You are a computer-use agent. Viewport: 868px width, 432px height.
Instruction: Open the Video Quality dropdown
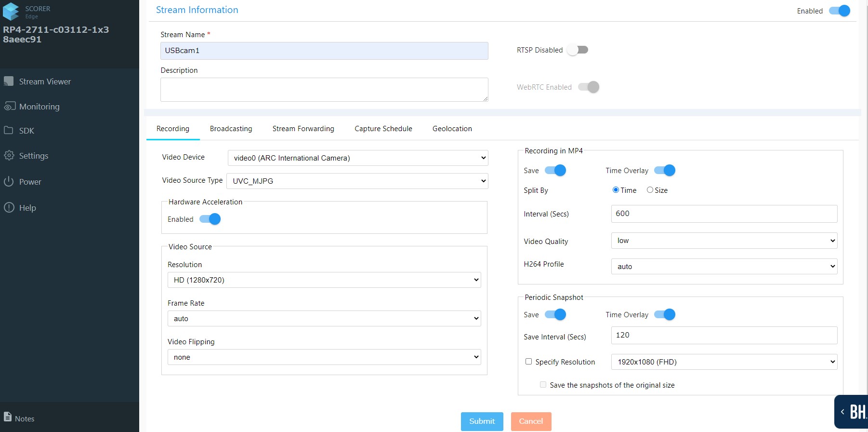pyautogui.click(x=723, y=241)
